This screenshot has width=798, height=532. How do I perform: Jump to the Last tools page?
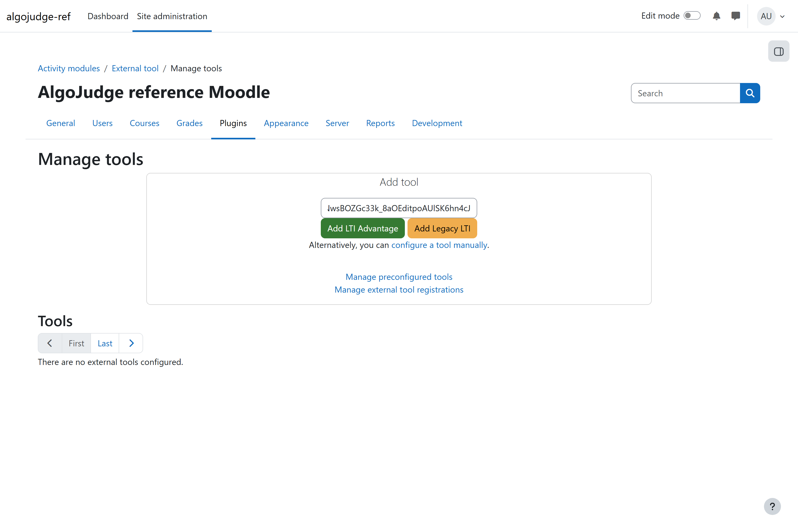105,343
